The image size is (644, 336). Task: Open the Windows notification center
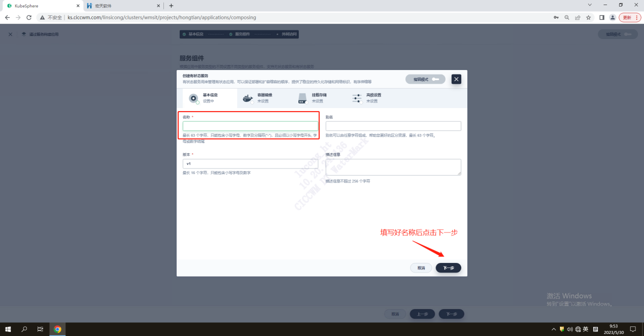[x=633, y=329]
